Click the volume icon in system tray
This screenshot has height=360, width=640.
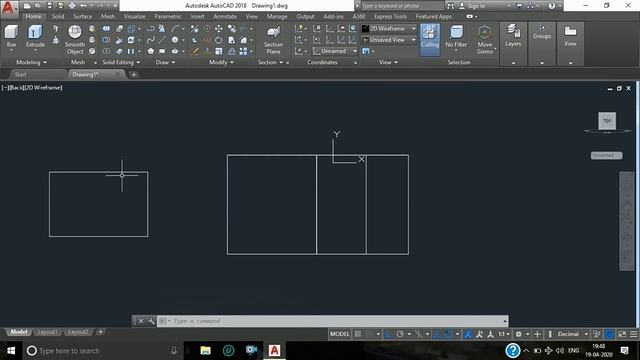(x=560, y=351)
